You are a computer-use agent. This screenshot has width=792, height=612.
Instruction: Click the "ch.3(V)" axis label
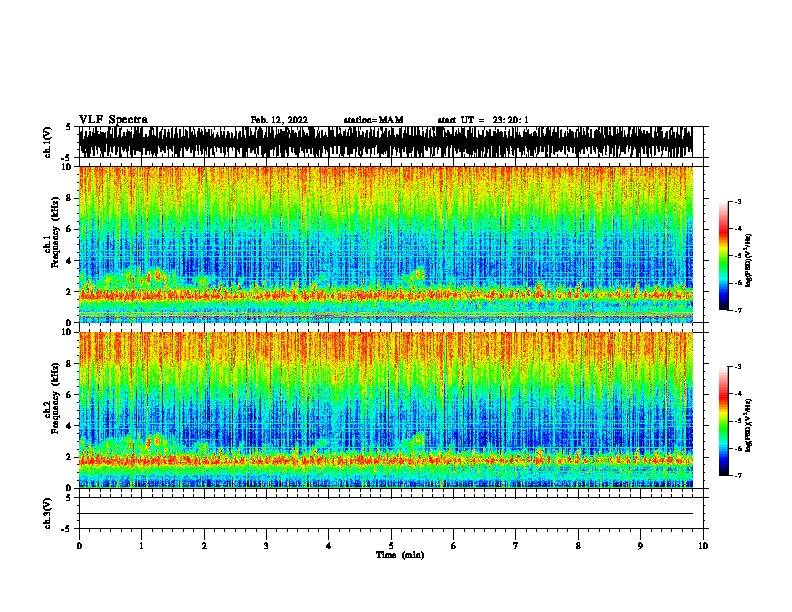[48, 513]
